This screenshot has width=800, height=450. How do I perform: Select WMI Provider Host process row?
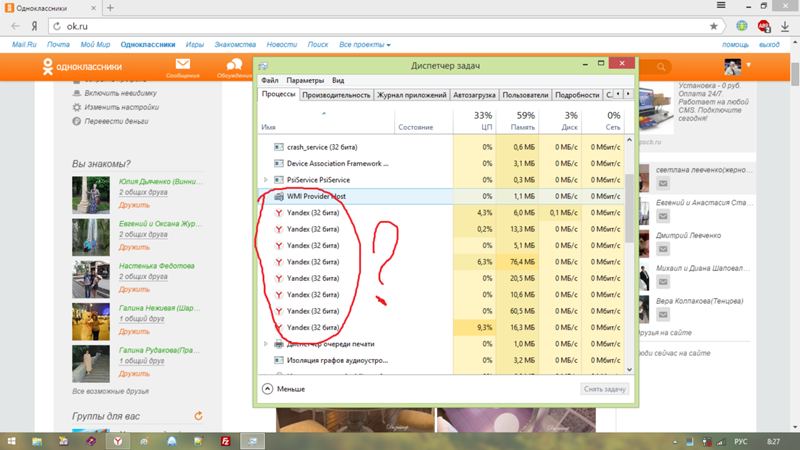pyautogui.click(x=441, y=196)
